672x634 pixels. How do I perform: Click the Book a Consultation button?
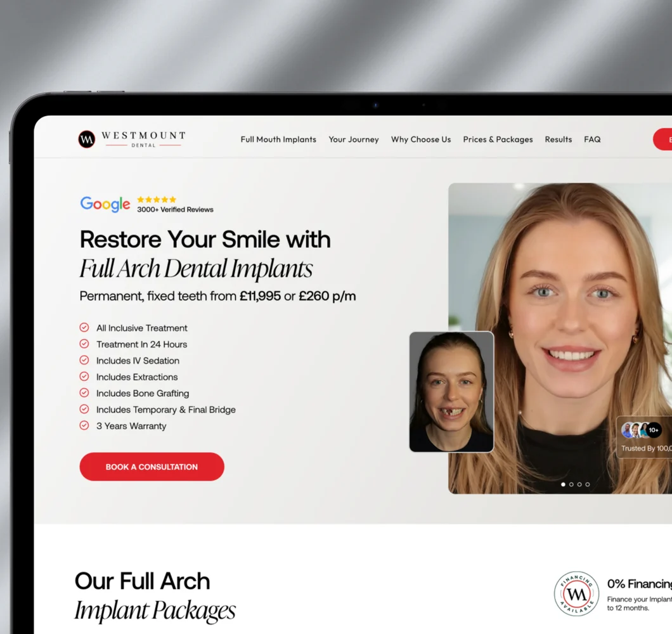pyautogui.click(x=152, y=467)
